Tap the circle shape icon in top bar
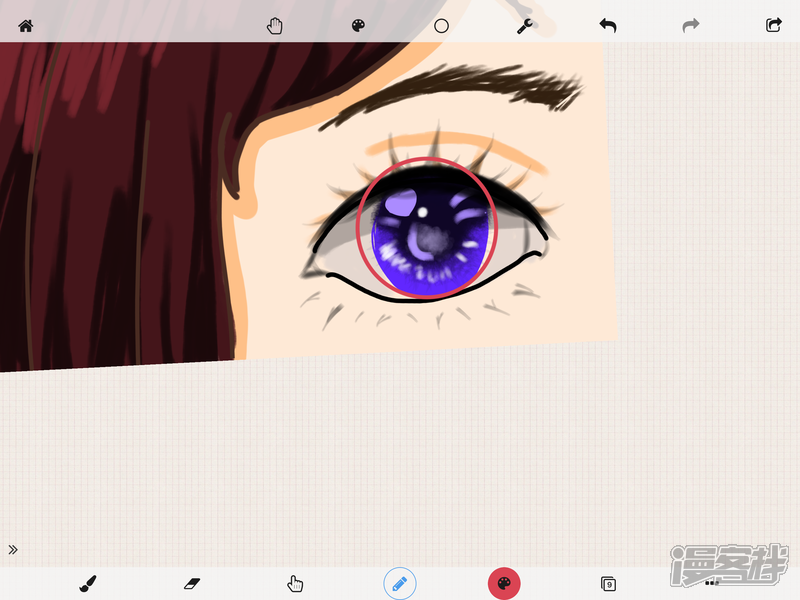The height and width of the screenshot is (600, 800). [x=441, y=26]
